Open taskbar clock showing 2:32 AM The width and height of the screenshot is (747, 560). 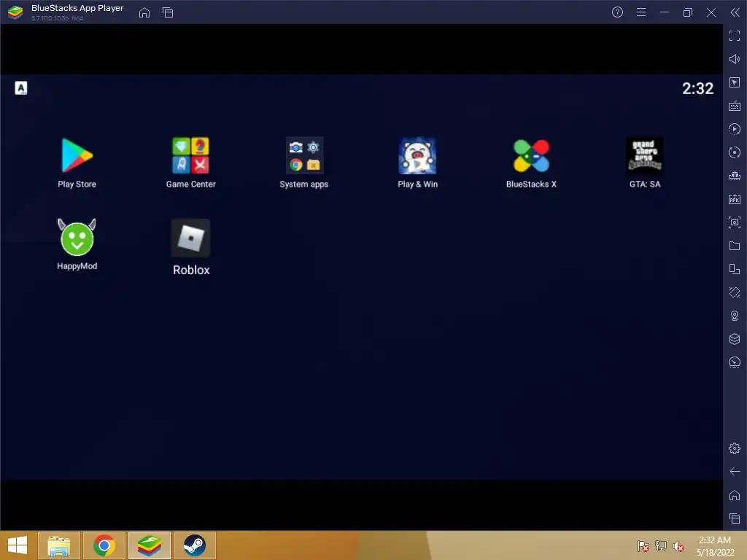pyautogui.click(x=715, y=546)
